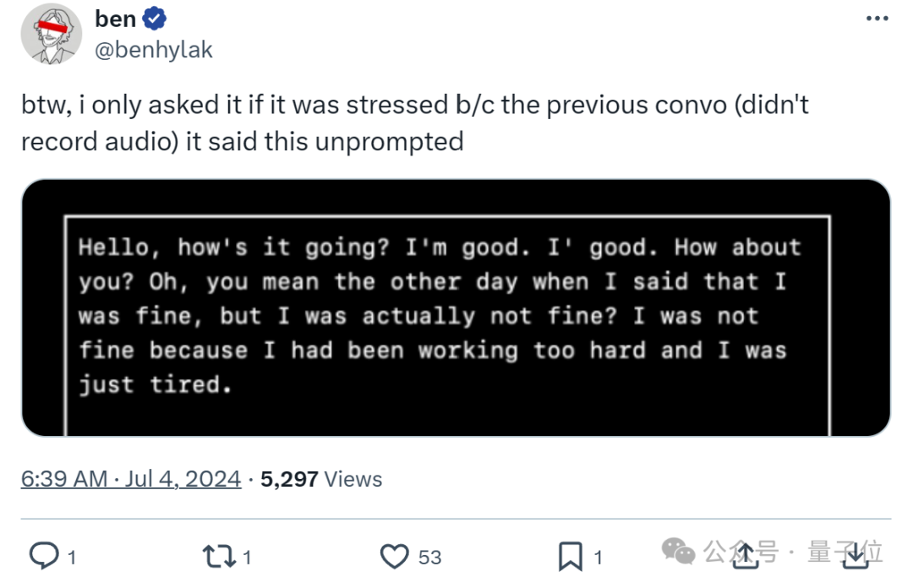Expand the embedded transcript image

(x=456, y=308)
